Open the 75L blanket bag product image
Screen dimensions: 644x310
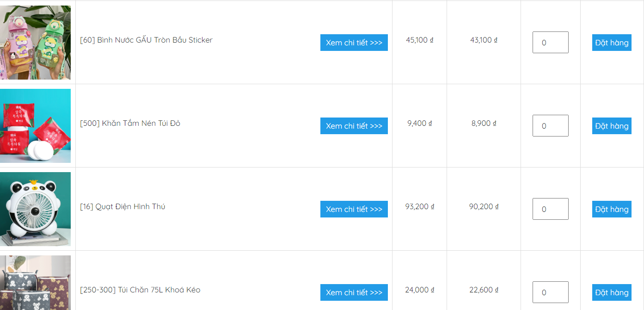point(35,283)
